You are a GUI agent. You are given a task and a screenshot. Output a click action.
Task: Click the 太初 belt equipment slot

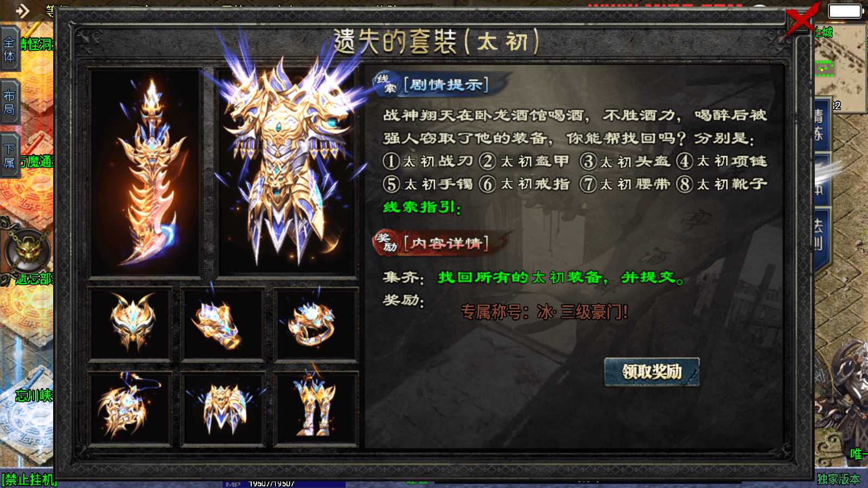coord(223,409)
